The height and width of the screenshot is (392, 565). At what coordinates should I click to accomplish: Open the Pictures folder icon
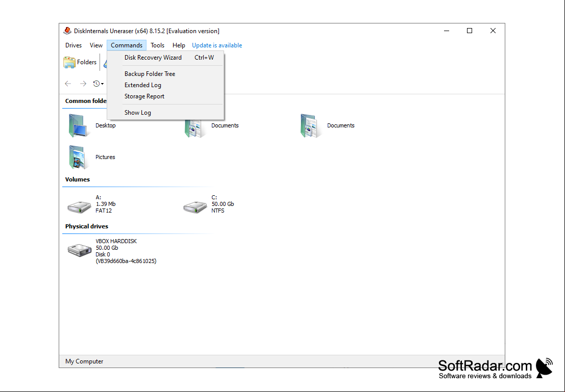[79, 158]
